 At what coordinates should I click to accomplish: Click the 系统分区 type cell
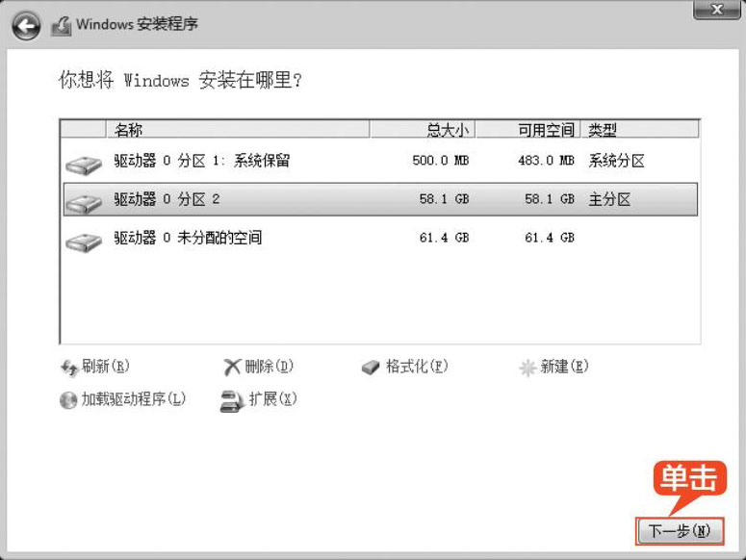click(x=617, y=161)
